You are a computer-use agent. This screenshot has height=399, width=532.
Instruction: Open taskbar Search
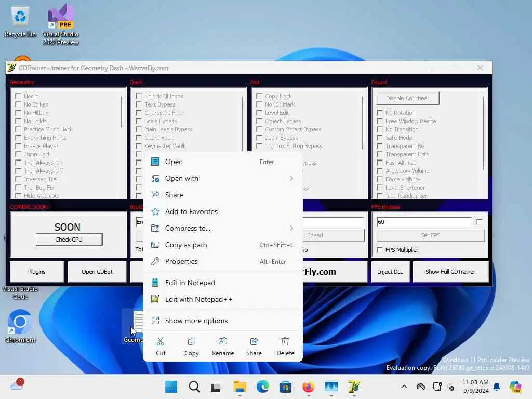tap(194, 387)
